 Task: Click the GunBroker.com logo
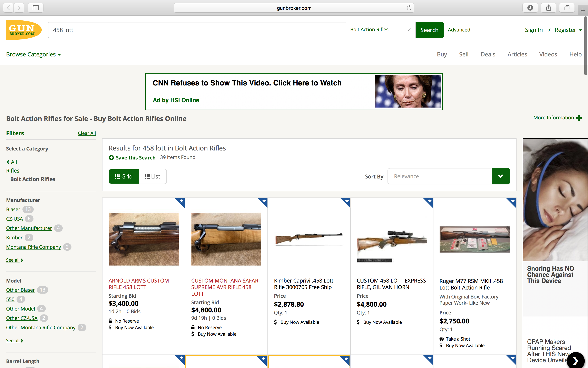pos(24,30)
